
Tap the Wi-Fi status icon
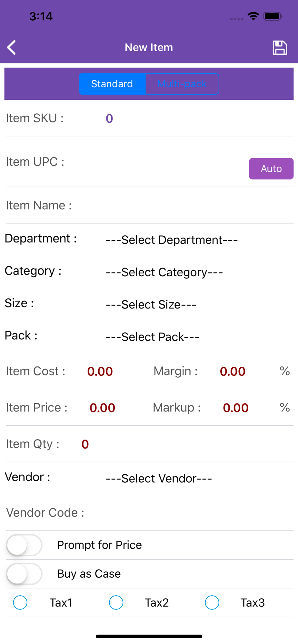[x=253, y=16]
